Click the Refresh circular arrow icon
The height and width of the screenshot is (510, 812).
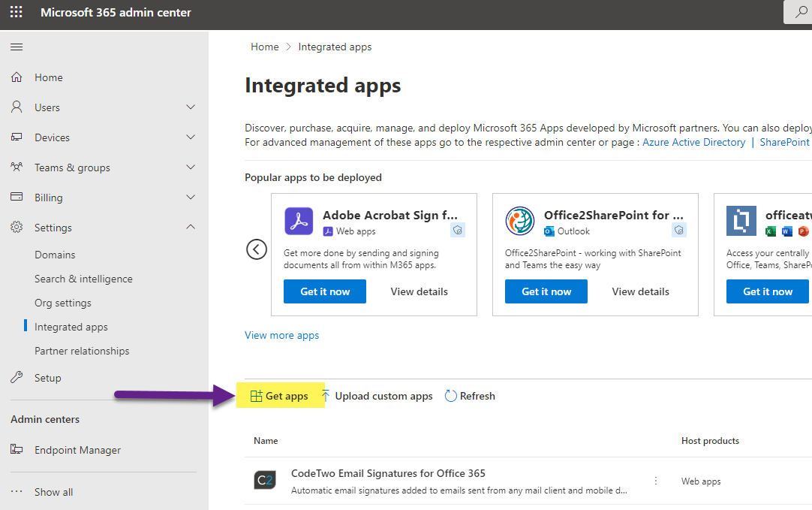pos(450,396)
